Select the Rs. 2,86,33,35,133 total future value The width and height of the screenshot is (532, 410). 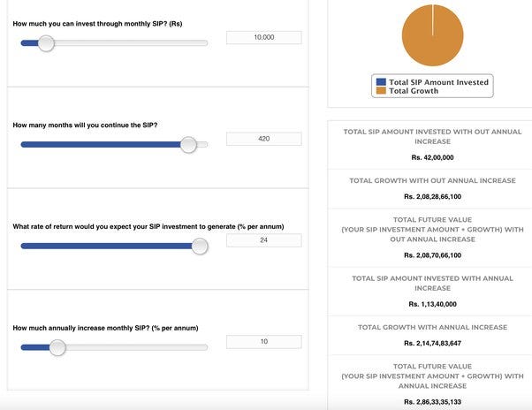432,402
